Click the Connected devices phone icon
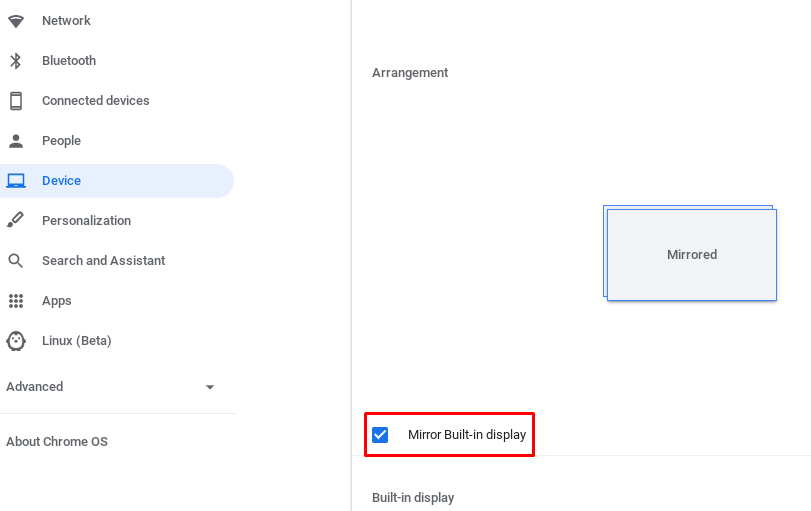 pyautogui.click(x=16, y=101)
